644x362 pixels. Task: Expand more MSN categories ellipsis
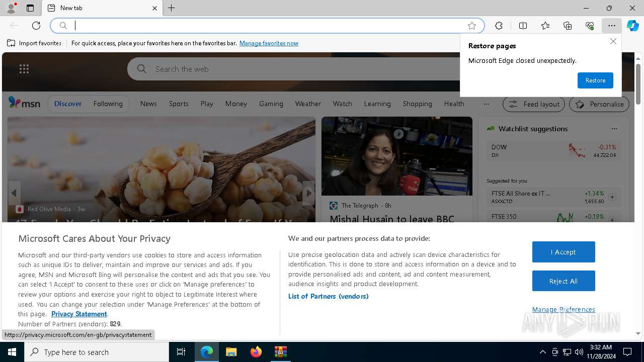coord(486,104)
